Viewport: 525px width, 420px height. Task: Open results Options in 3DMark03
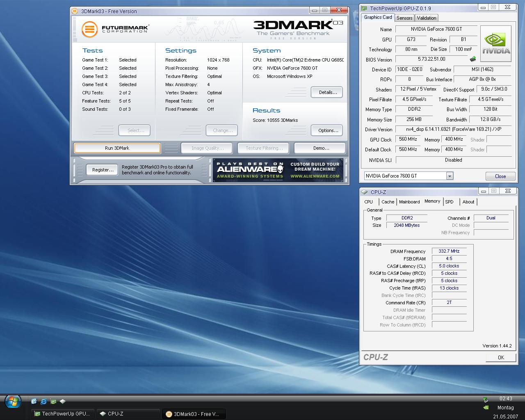pyautogui.click(x=327, y=130)
